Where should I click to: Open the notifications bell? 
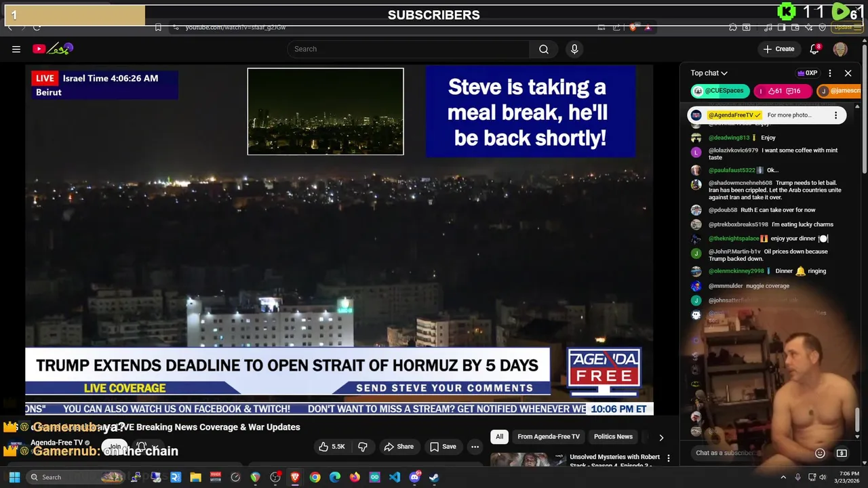(x=815, y=49)
